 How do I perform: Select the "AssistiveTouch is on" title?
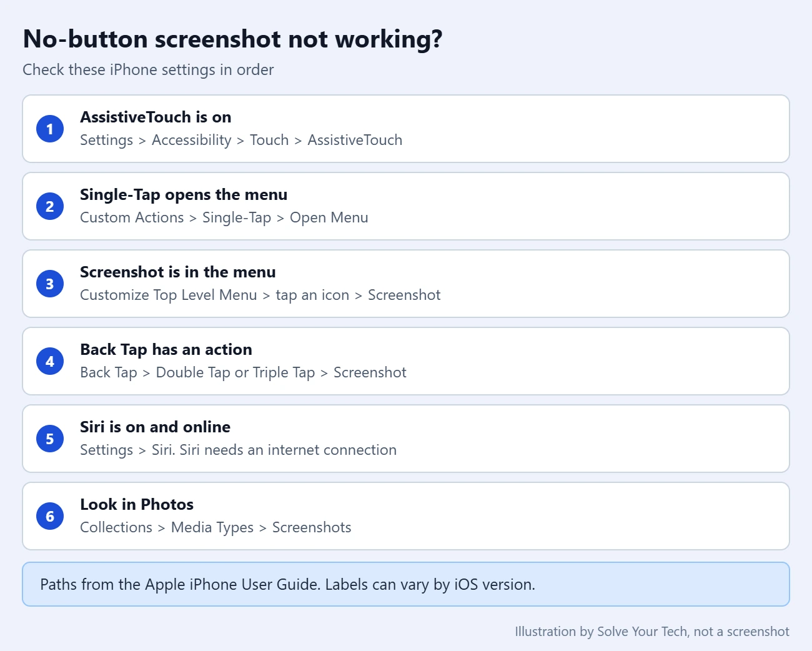click(156, 117)
